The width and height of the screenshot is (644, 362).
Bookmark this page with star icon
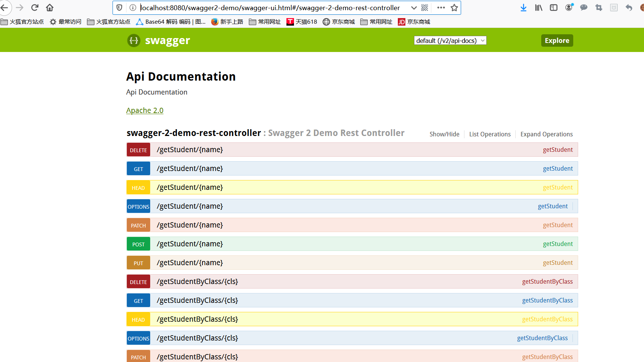pos(454,8)
